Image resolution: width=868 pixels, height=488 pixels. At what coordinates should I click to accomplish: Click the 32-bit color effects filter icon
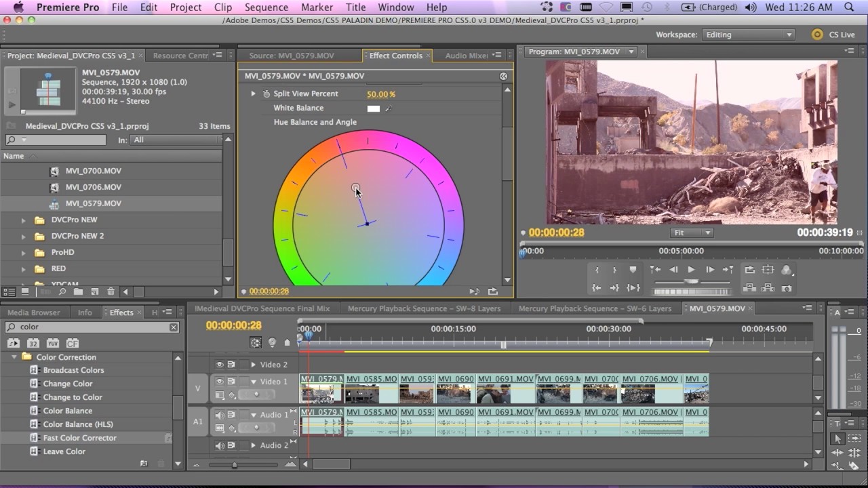click(x=33, y=344)
